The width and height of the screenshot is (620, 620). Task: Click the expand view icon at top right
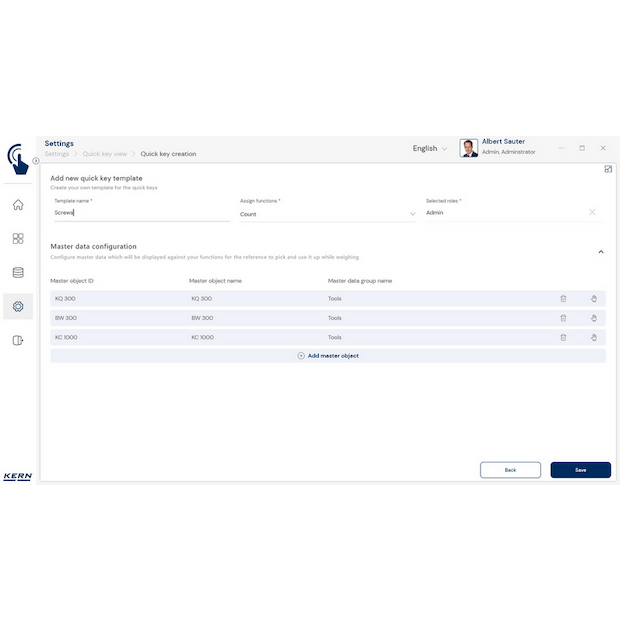pyautogui.click(x=608, y=169)
